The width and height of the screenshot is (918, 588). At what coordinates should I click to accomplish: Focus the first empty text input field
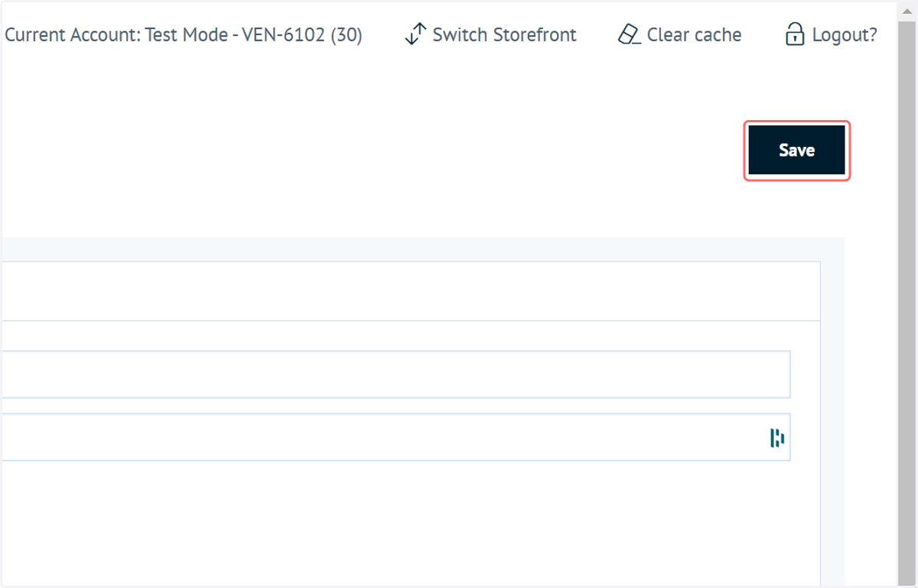tap(395, 375)
